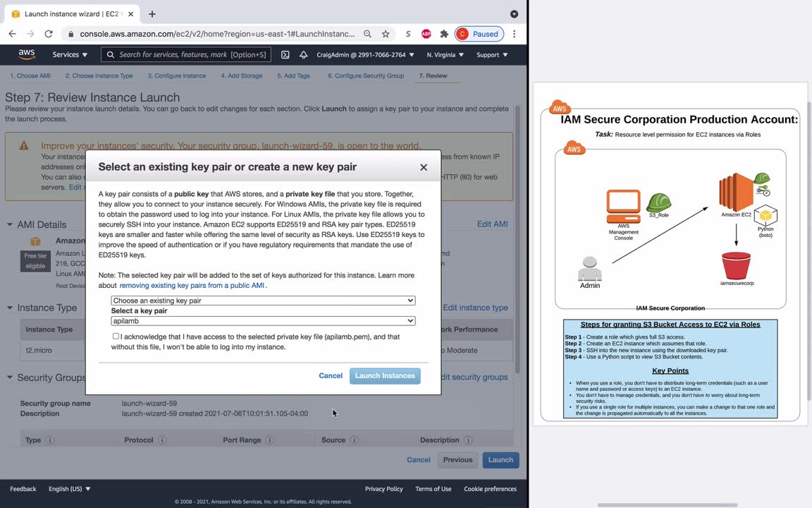Click the AWS logo in console header
Screen dimensions: 812x508
tap(26, 54)
